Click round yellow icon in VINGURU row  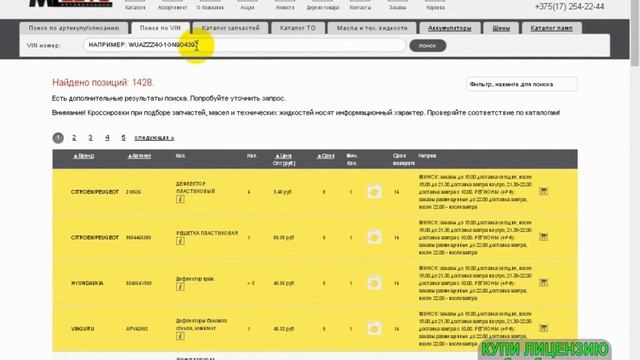[x=374, y=329]
